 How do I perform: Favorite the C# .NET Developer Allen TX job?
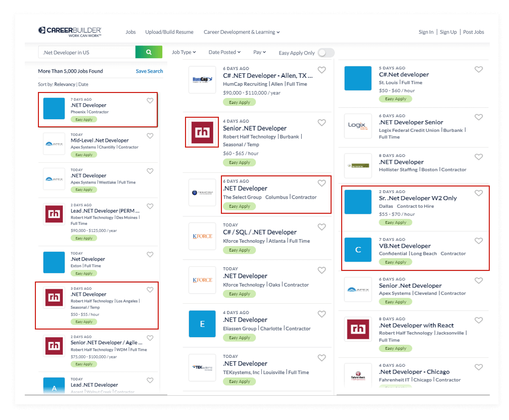pos(321,70)
